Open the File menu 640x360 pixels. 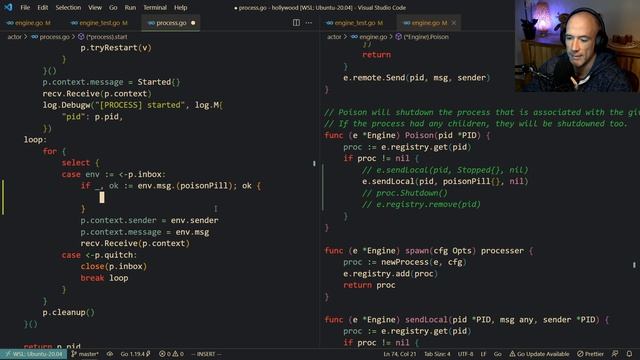click(25, 7)
